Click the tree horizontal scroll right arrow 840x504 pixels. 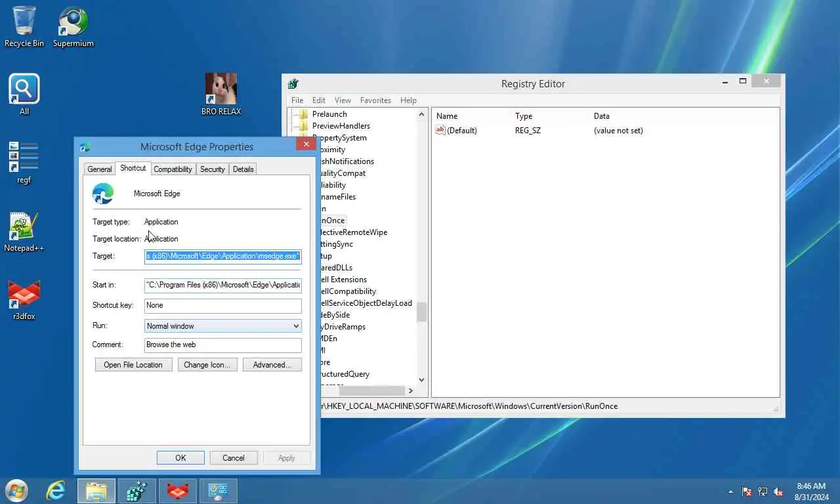pyautogui.click(x=411, y=390)
